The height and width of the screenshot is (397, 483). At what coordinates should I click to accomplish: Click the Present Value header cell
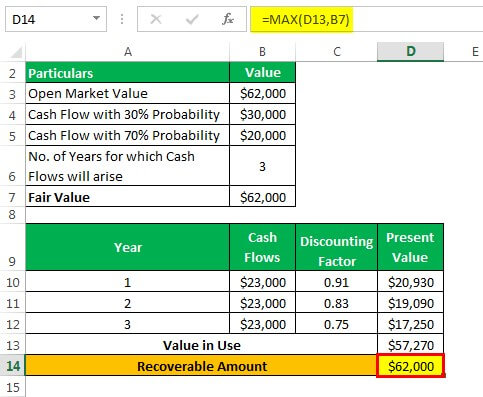pyautogui.click(x=410, y=247)
